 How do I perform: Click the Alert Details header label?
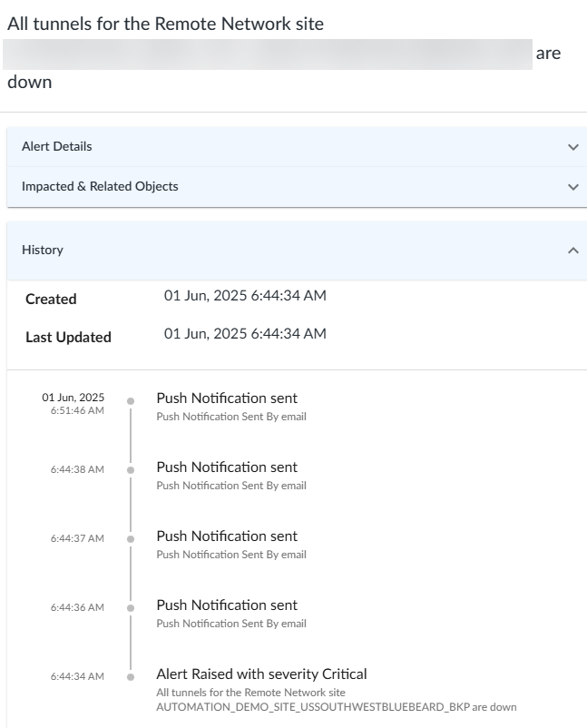pos(56,146)
